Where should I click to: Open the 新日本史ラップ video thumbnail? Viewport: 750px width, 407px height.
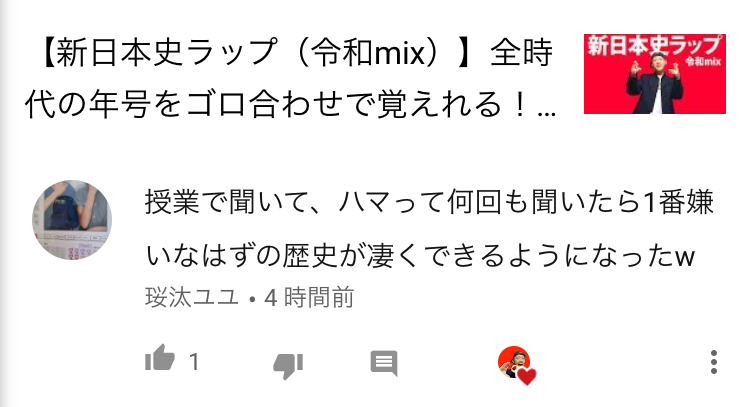click(x=655, y=74)
